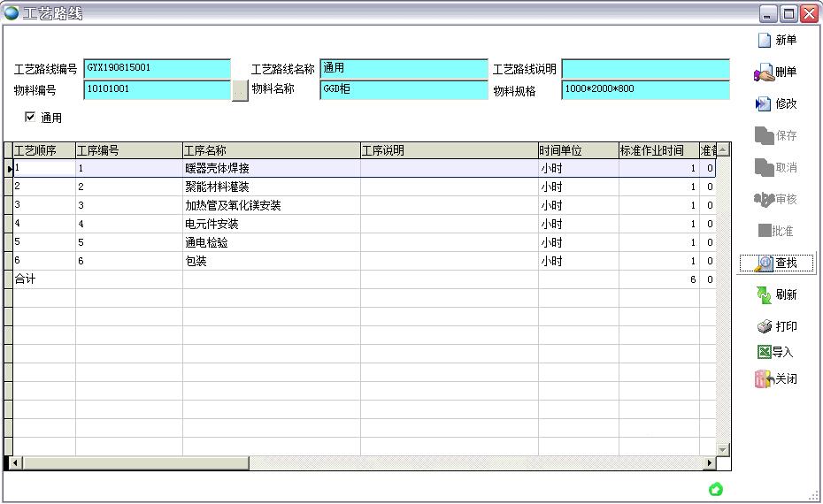Screen dimensions: 823x504
Task: Click the 工序名称 column header
Action: click(271, 150)
